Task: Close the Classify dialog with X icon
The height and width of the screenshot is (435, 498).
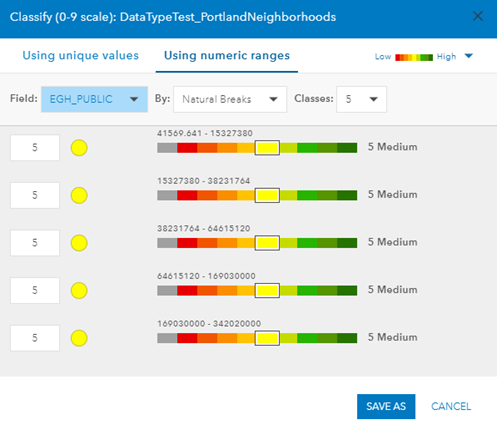Action: coord(478,16)
